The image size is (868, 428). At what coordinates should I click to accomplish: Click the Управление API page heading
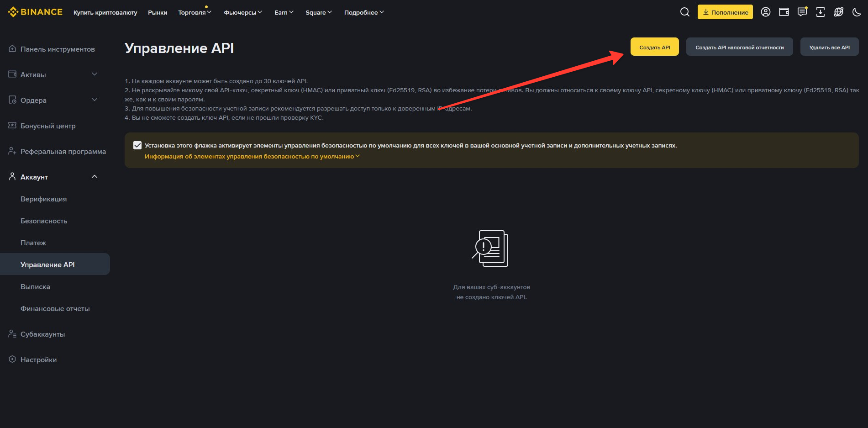tap(179, 48)
